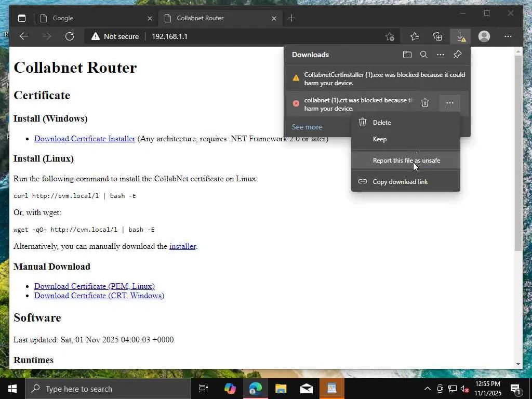Click the Meet Now tray icon
Screen dimensions: 532x399
[440, 389]
